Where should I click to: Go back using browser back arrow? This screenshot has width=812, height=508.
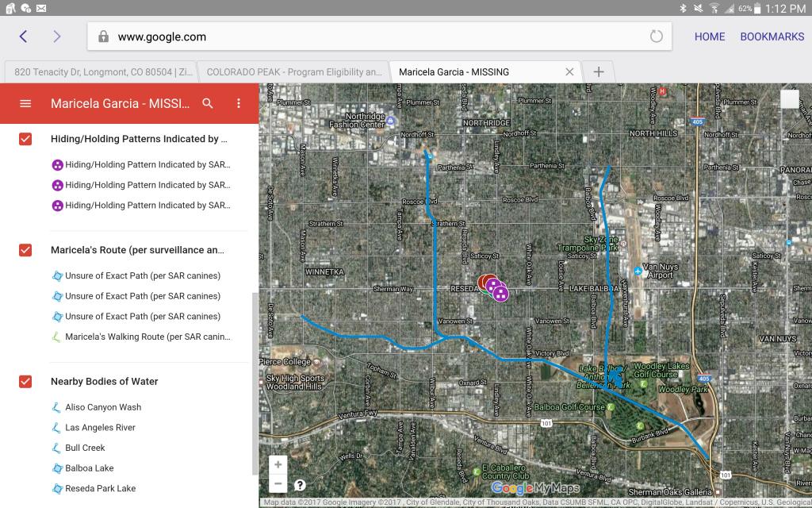(23, 37)
